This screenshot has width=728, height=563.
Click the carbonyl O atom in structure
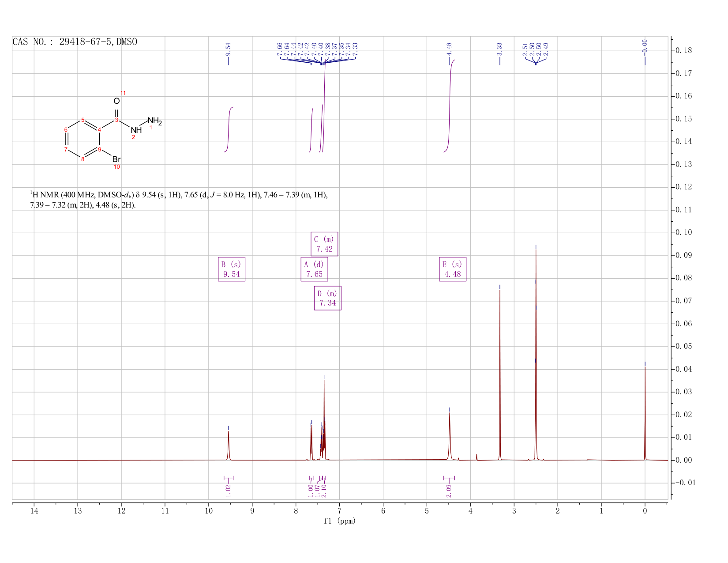tap(116, 101)
